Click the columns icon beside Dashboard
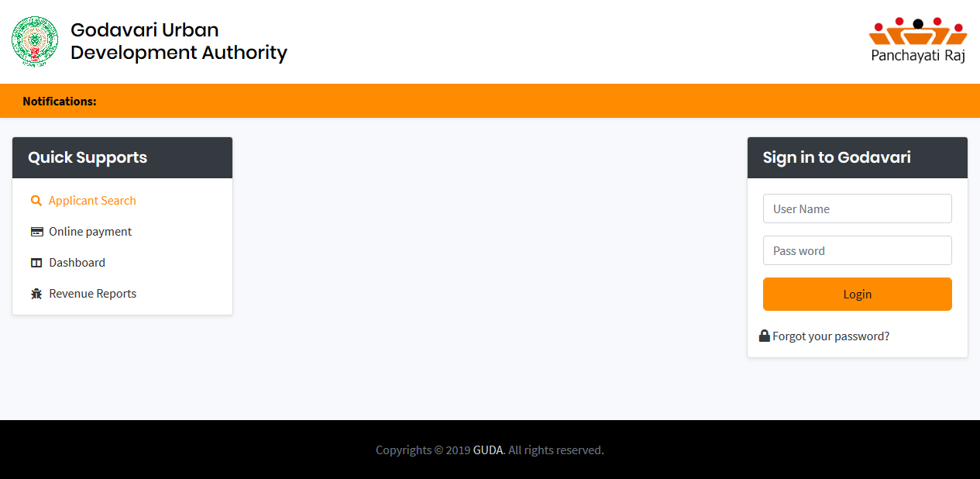 coord(36,263)
